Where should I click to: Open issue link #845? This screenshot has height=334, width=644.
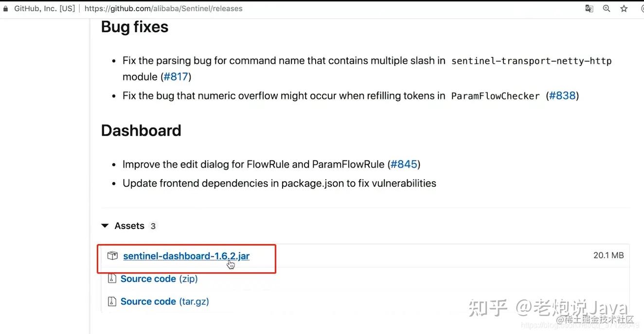(404, 164)
